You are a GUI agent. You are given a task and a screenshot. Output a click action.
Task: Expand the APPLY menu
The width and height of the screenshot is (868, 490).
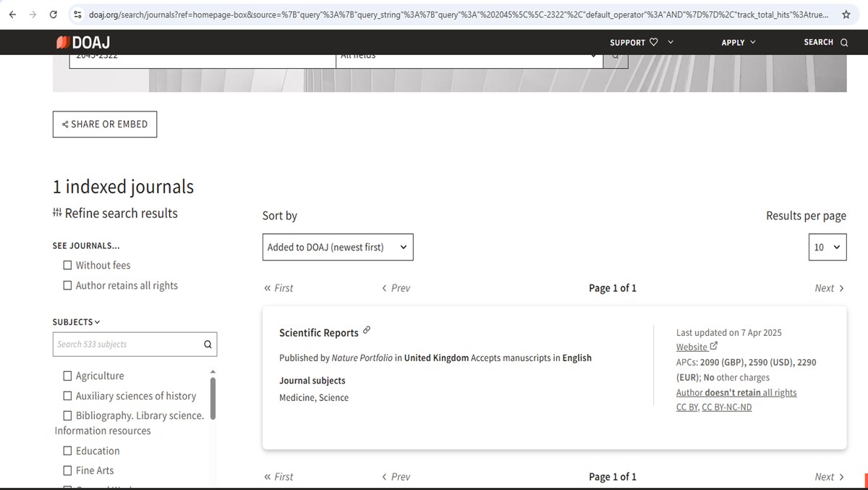[x=738, y=42]
